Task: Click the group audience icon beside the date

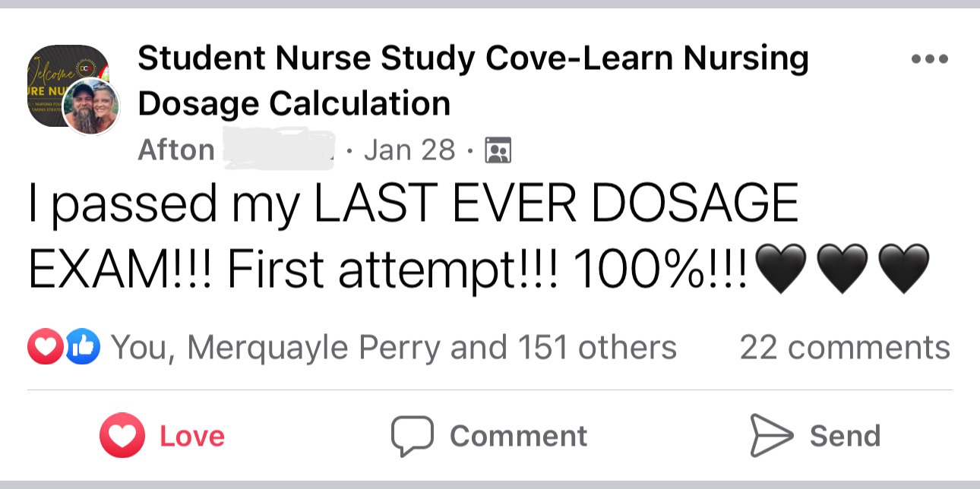Action: click(x=498, y=150)
